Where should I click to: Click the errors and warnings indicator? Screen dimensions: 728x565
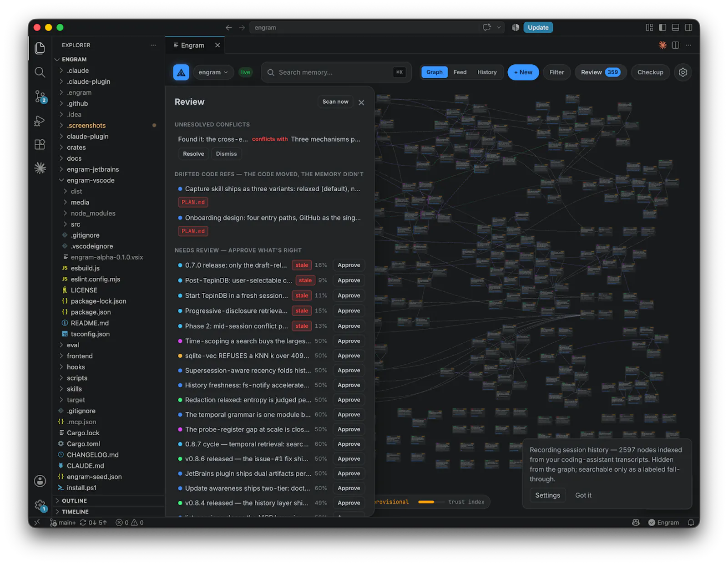coord(129,523)
